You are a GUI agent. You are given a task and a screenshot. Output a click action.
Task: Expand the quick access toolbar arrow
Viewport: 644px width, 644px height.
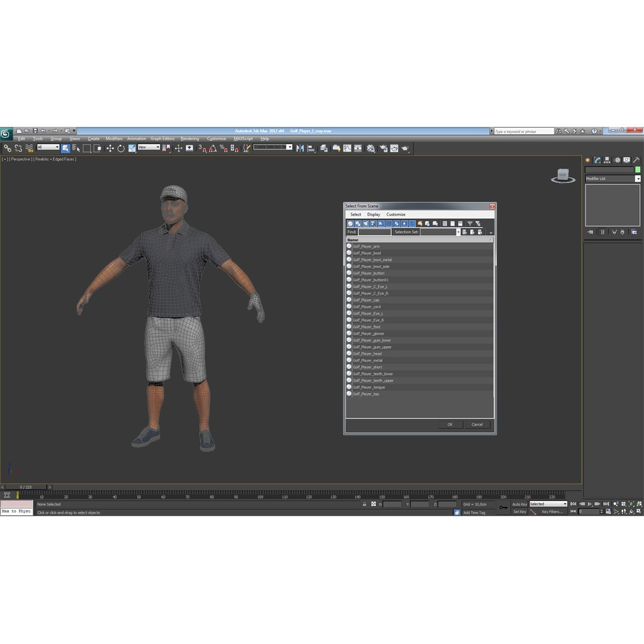[74, 131]
